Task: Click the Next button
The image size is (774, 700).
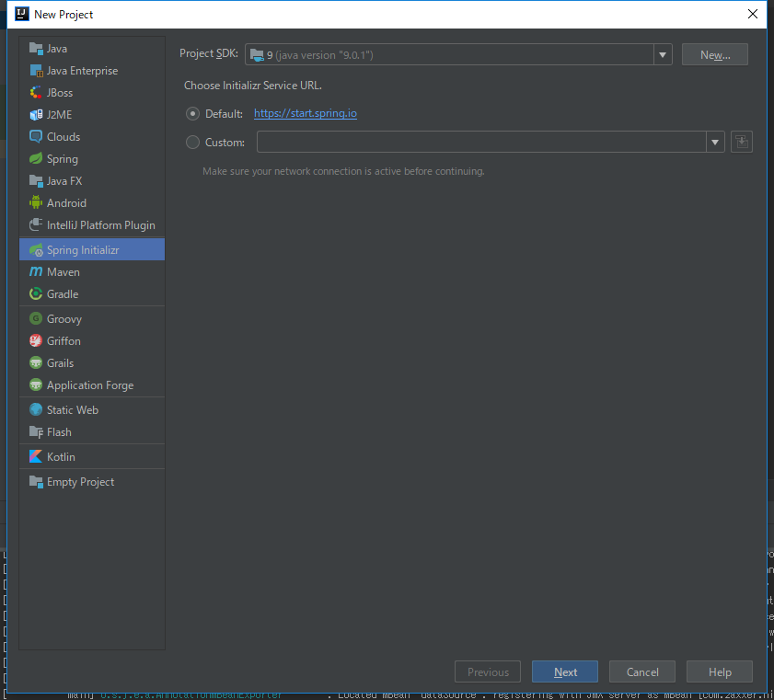Action: tap(565, 671)
